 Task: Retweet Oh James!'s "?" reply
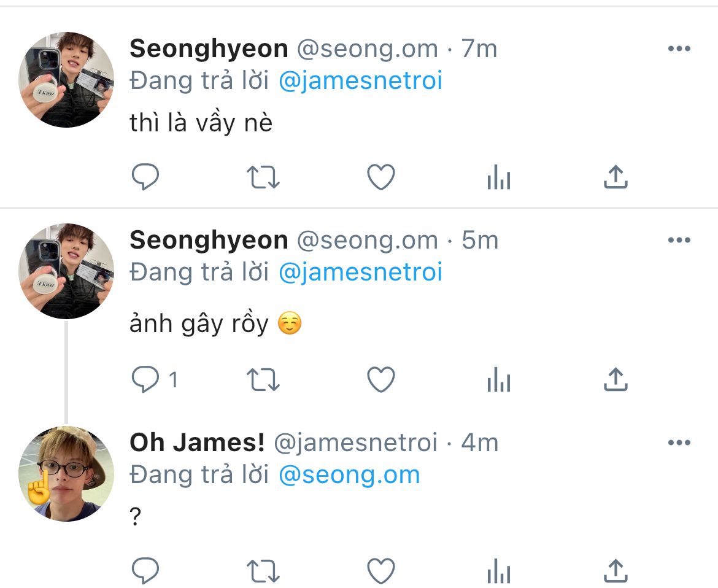click(263, 571)
